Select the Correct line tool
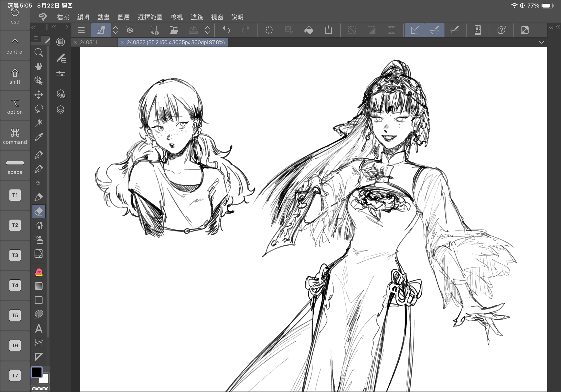This screenshot has height=392, width=561. pos(39,342)
